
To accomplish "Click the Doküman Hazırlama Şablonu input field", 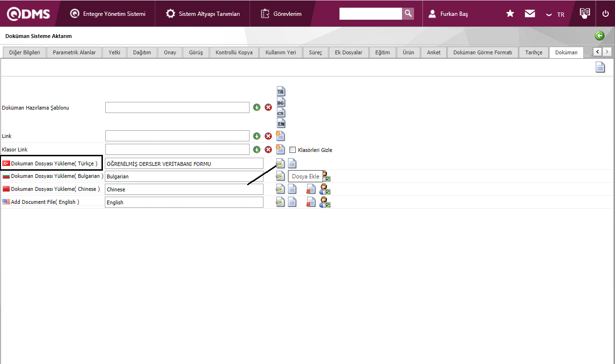I will 177,107.
